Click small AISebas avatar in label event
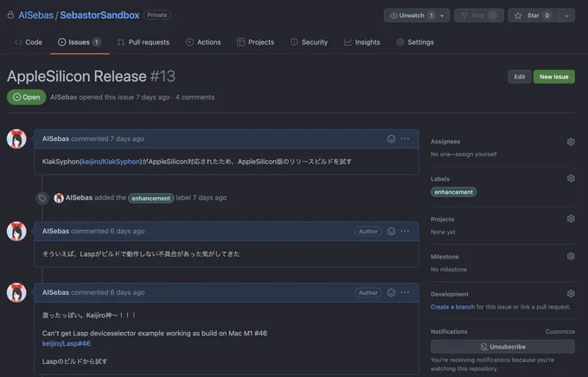The height and width of the screenshot is (377, 588). click(x=59, y=198)
